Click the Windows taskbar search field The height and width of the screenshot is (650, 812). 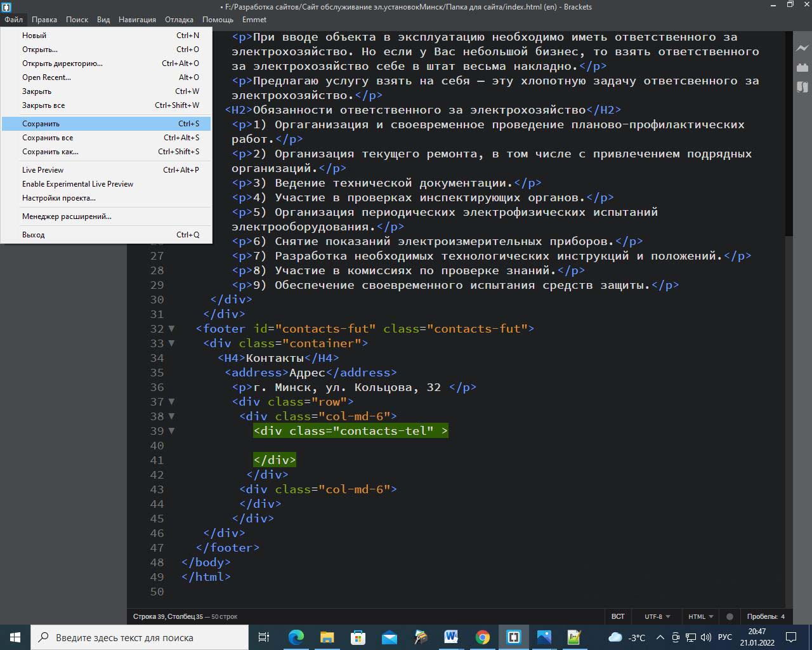tap(140, 637)
